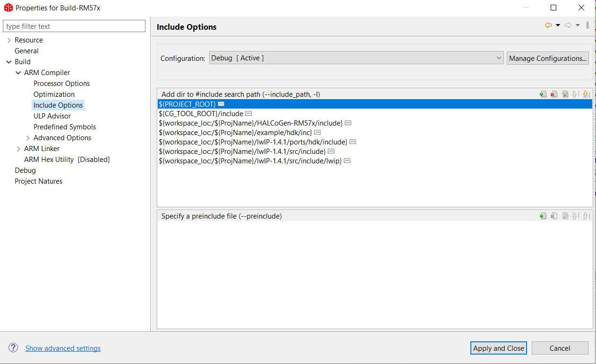Select Predefined Symbols in the sidebar

click(x=64, y=127)
